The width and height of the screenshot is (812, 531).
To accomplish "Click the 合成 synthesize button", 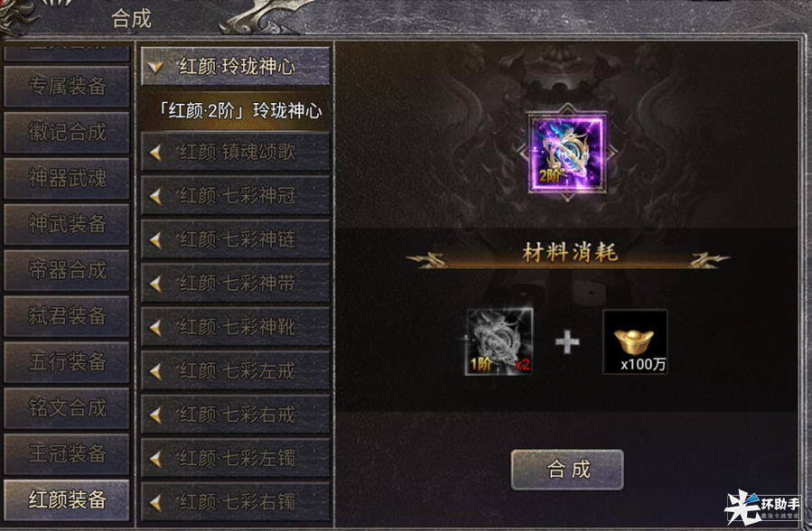I will click(567, 470).
